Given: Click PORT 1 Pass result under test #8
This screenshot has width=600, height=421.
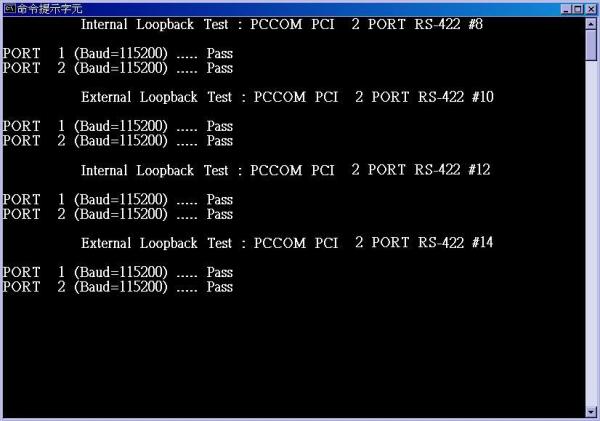Looking at the screenshot, I should pyautogui.click(x=220, y=54).
